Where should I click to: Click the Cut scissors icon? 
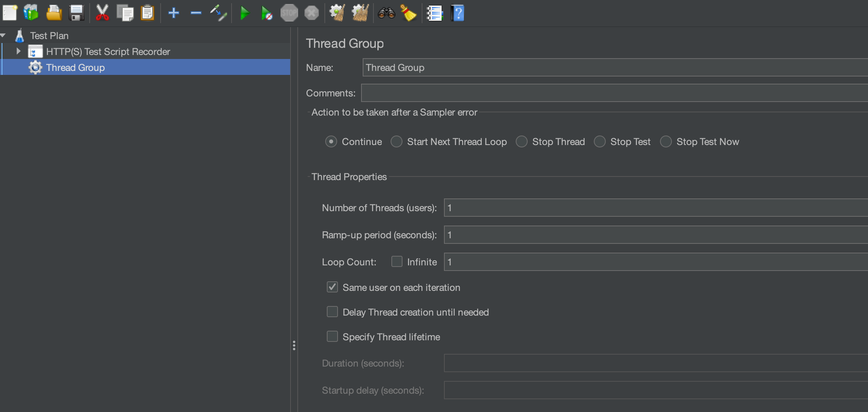tap(102, 13)
